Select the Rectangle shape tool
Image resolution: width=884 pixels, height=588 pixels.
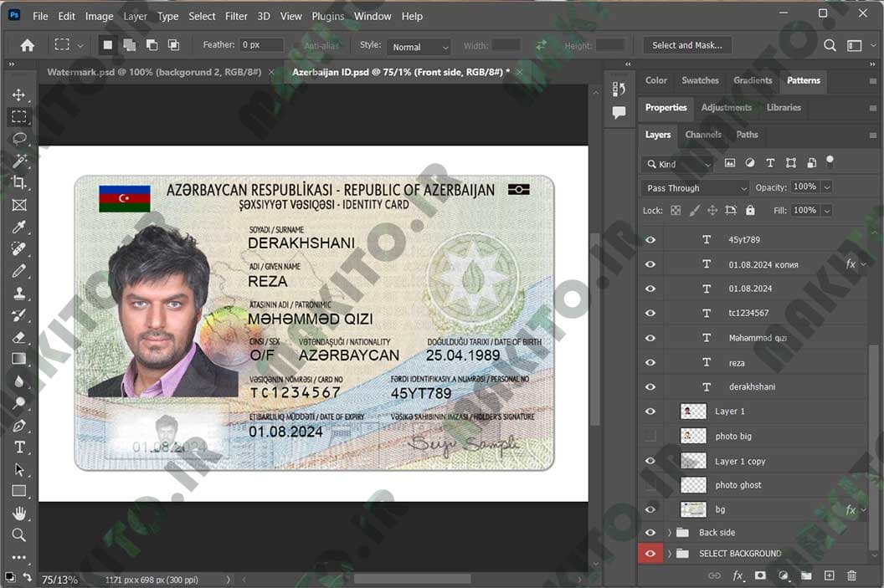coord(18,491)
